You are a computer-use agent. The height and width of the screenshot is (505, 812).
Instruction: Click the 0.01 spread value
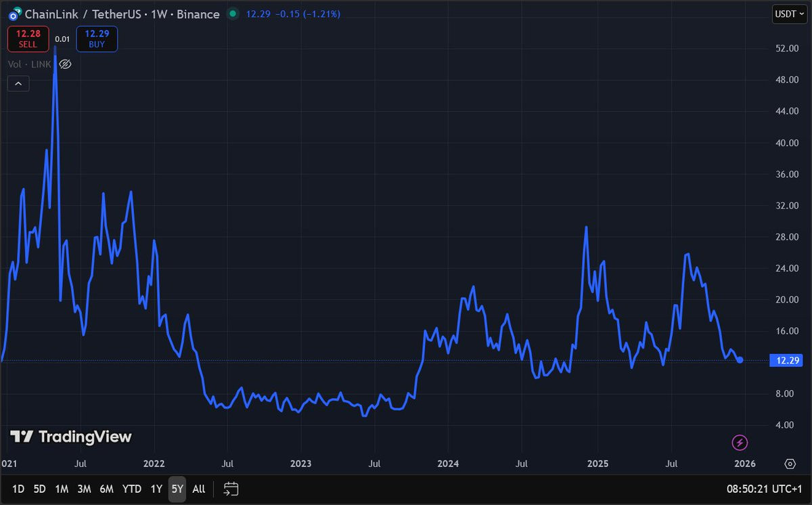pos(62,39)
